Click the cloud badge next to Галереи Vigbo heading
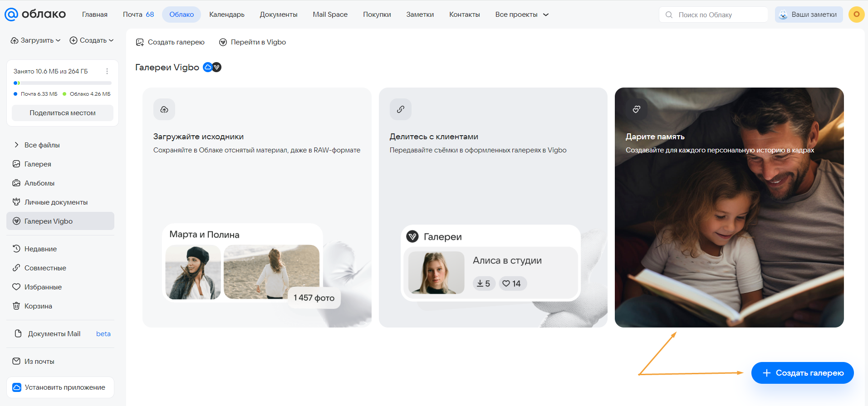868x406 pixels. click(x=207, y=67)
